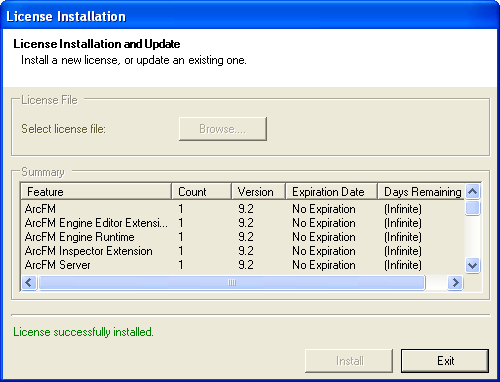
Task: Select the ArcFM feature row
Action: tap(242, 209)
